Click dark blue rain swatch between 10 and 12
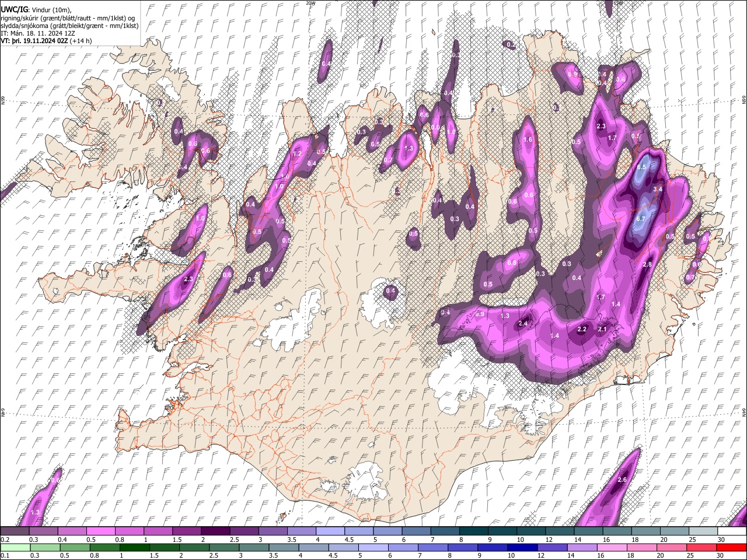Screen dimensions: 747x560 522,547
